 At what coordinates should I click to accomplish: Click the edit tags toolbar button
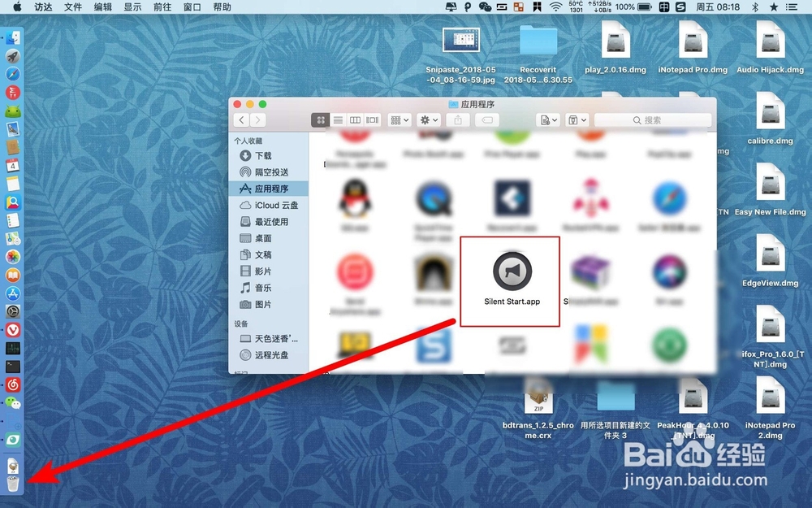[487, 120]
